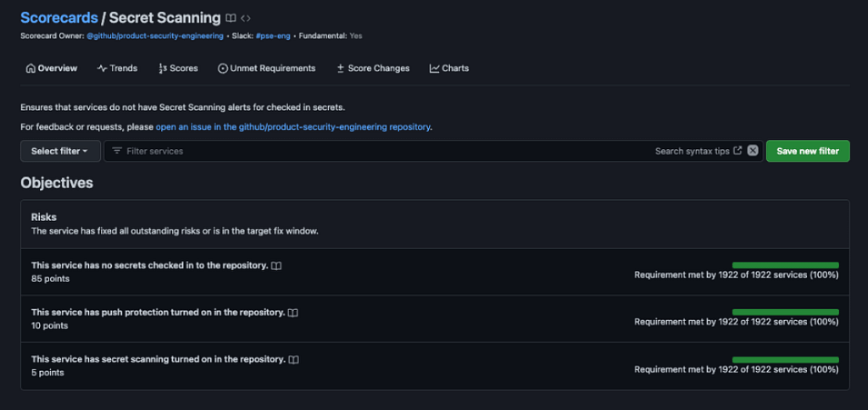Viewport: 868px width, 410px height.
Task: Open the @github/product-security-engineering owner link
Action: [x=155, y=36]
